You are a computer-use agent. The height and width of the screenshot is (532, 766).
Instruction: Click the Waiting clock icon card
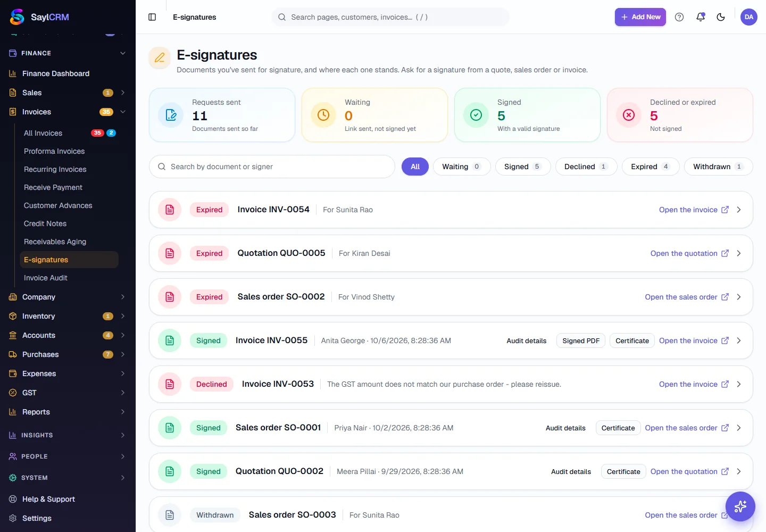[323, 115]
